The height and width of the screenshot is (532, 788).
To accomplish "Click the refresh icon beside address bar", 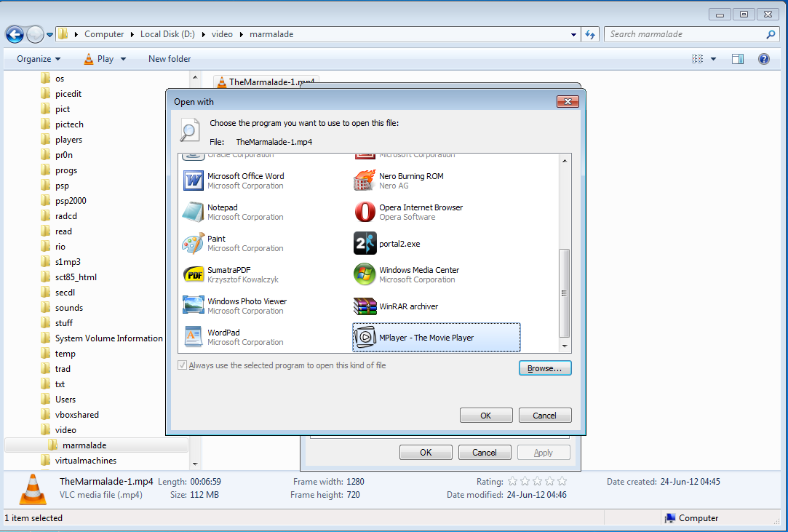I will tap(590, 34).
